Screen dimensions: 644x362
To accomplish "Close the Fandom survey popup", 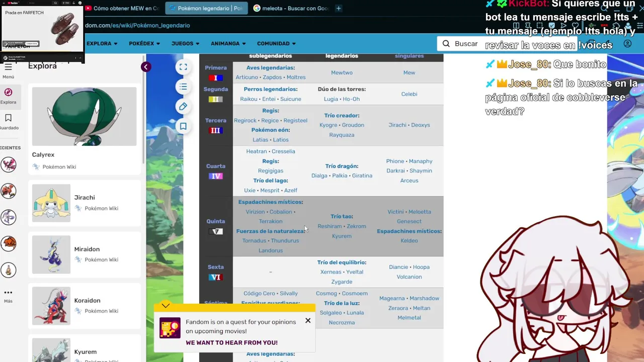I will (x=308, y=320).
